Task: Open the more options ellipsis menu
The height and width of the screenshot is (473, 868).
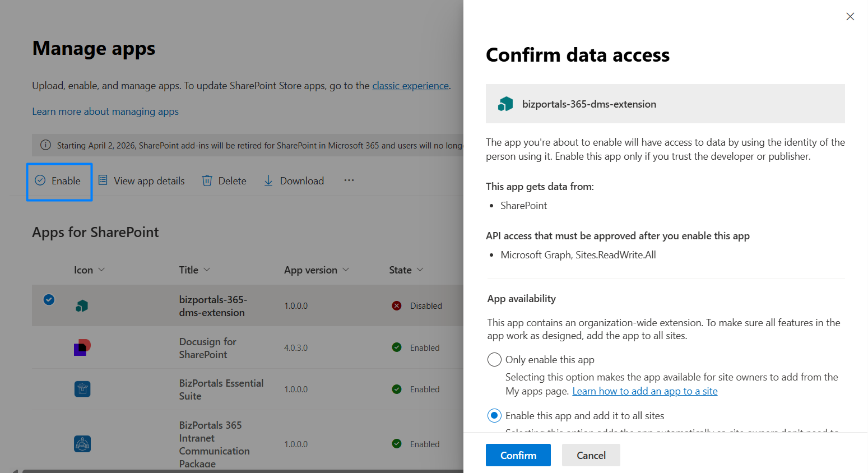Action: click(x=349, y=180)
